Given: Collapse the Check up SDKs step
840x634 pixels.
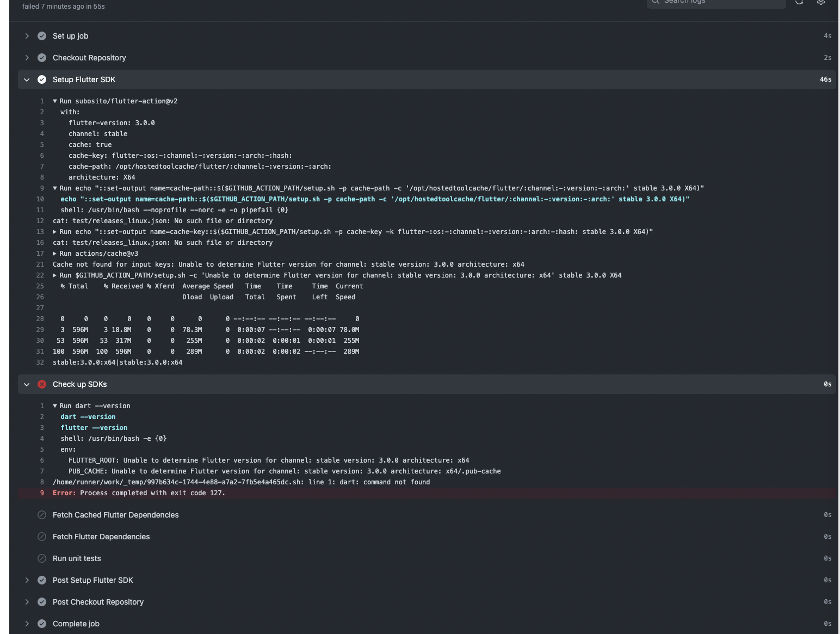Looking at the screenshot, I should click(27, 384).
